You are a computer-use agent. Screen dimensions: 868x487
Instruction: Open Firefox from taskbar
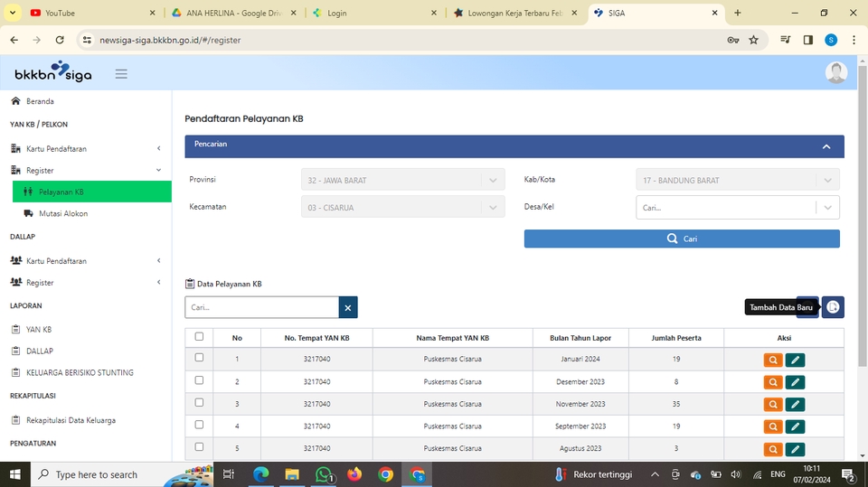coord(354,474)
